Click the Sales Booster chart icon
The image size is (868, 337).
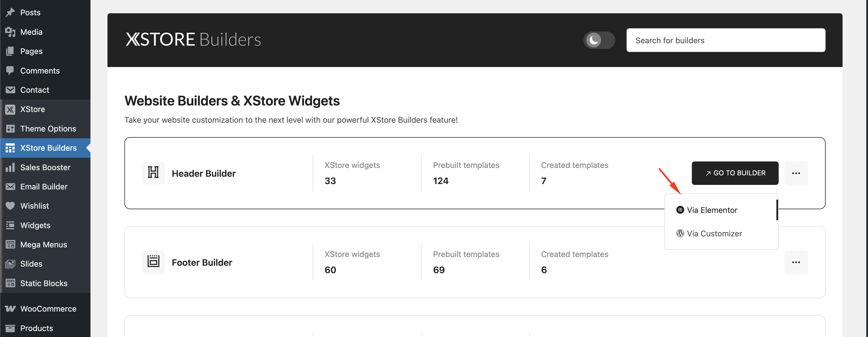[x=10, y=167]
